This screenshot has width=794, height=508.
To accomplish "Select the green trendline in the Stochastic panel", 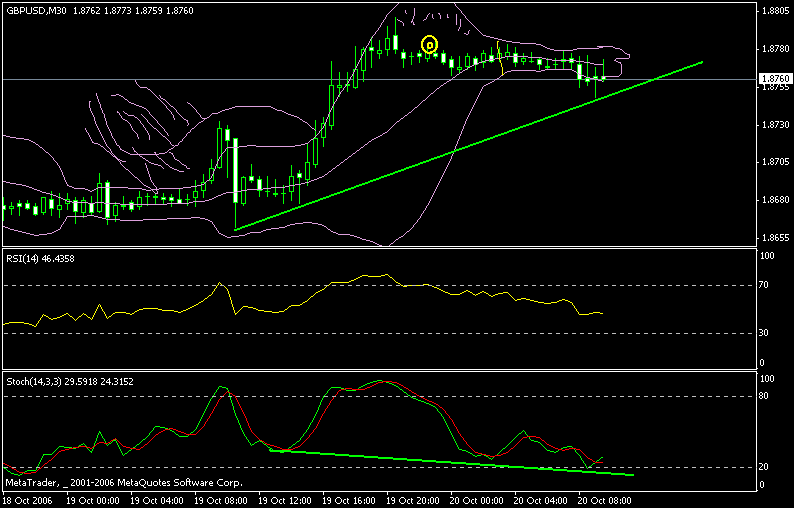I will 451,462.
